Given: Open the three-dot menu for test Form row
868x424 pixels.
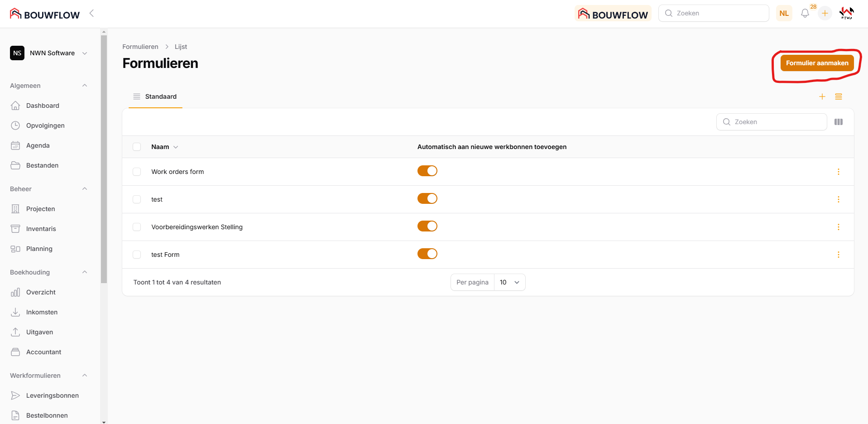Looking at the screenshot, I should click(x=838, y=255).
